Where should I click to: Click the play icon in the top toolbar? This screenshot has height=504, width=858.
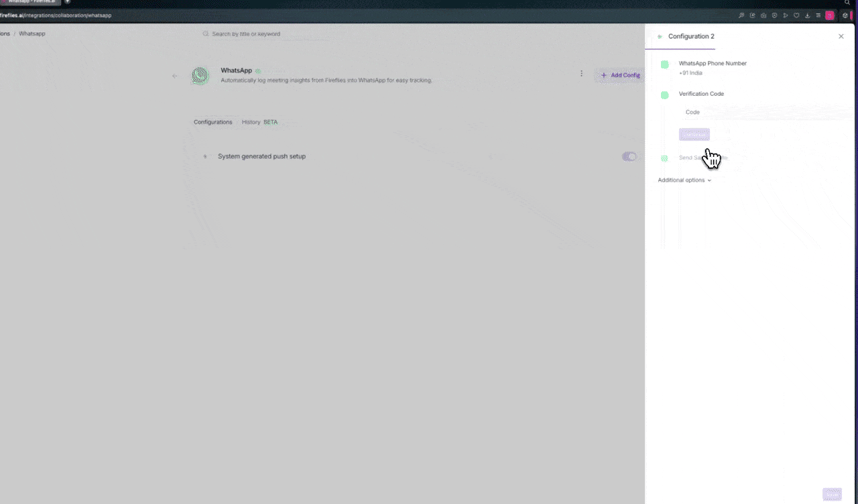point(786,15)
